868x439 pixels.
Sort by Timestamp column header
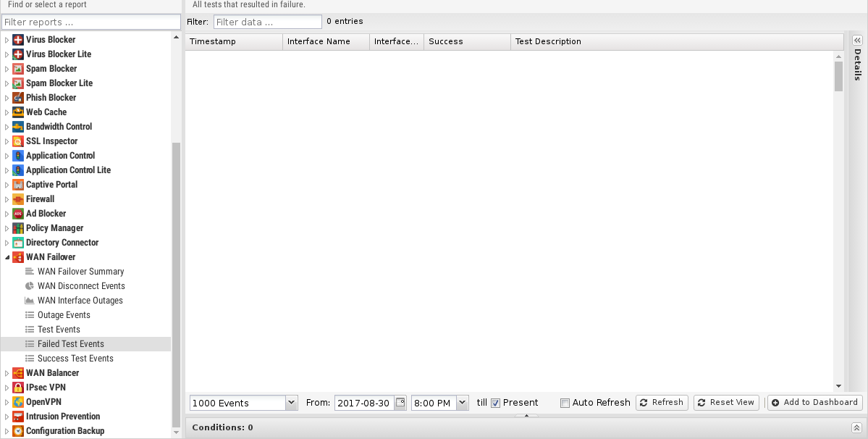(x=234, y=41)
